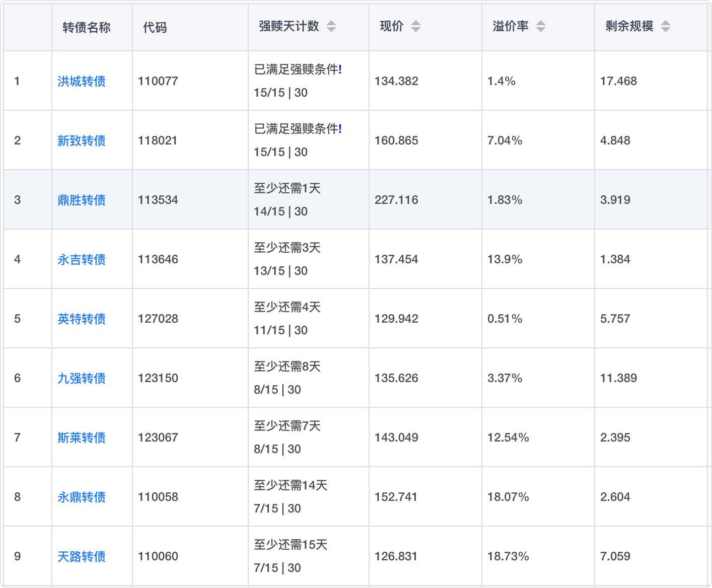Open the 洪城转债 link

click(x=82, y=81)
